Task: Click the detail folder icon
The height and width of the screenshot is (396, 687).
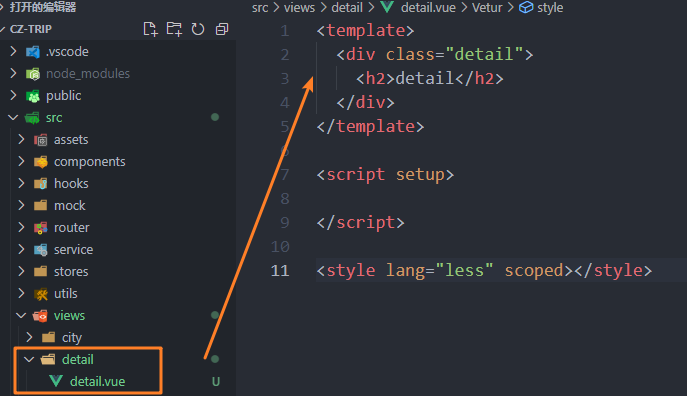Action: (x=48, y=359)
